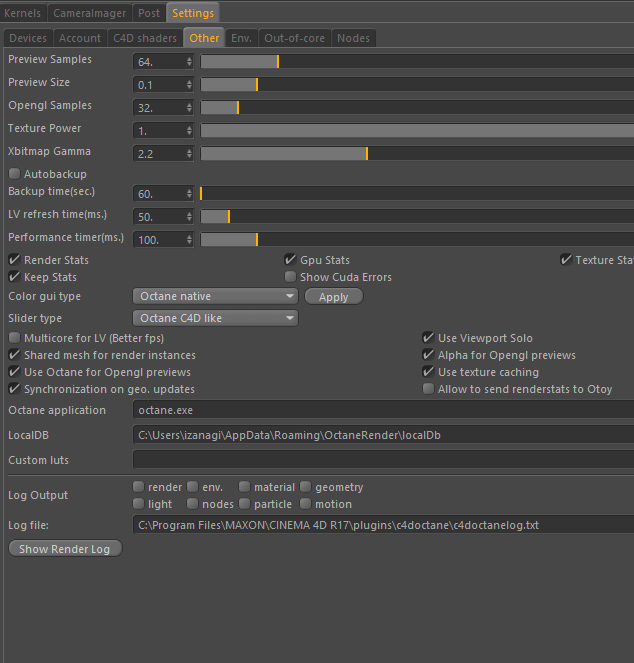Open the CameraImager tab

tap(90, 13)
